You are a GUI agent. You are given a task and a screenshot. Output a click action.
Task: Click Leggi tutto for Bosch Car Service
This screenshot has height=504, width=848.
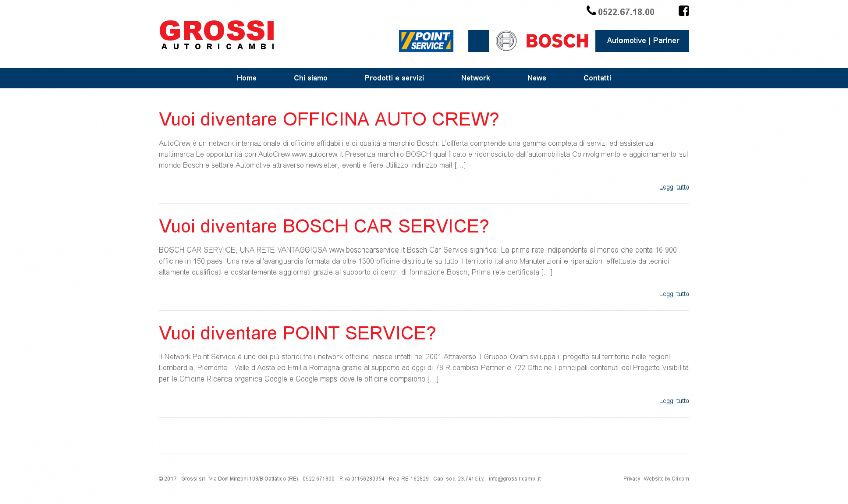pyautogui.click(x=674, y=294)
